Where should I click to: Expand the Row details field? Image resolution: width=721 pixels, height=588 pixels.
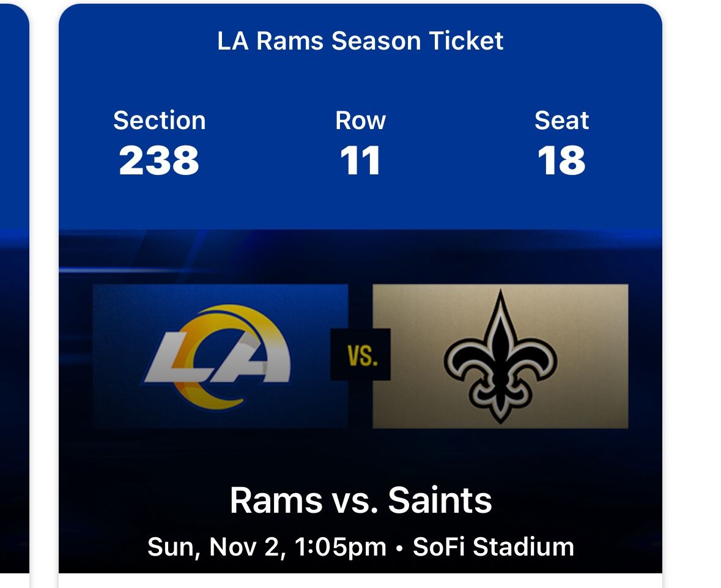[x=360, y=121]
